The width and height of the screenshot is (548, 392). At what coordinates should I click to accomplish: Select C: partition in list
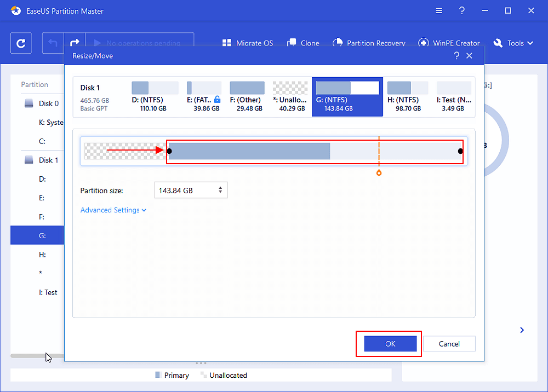42,141
